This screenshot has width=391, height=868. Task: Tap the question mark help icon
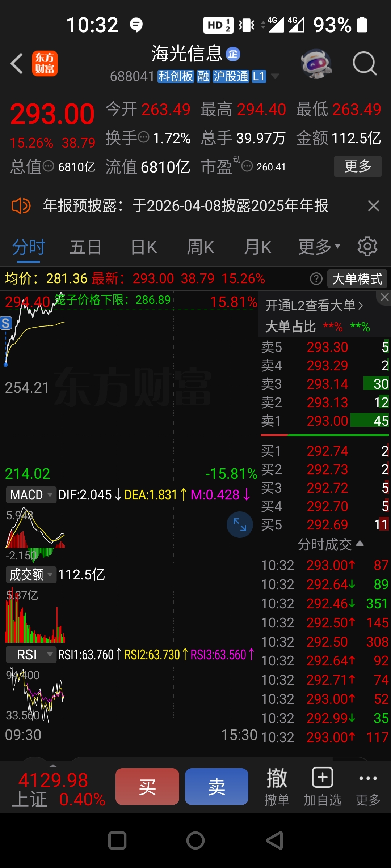(316, 279)
